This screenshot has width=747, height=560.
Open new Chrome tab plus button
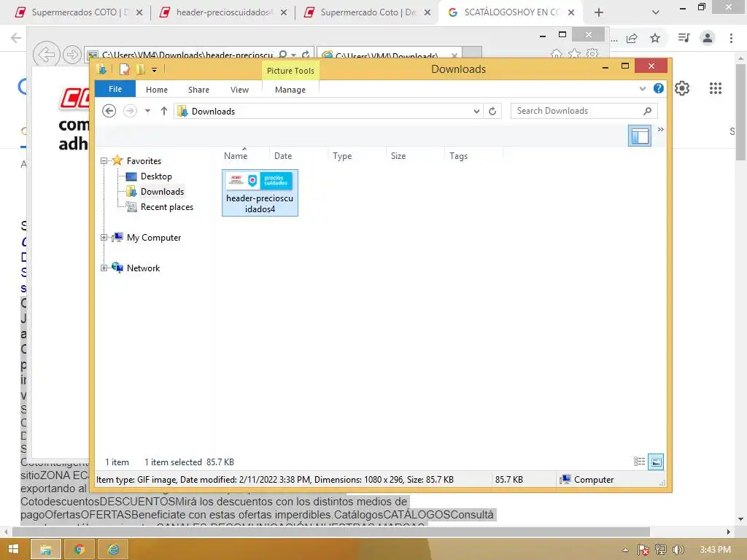point(599,12)
